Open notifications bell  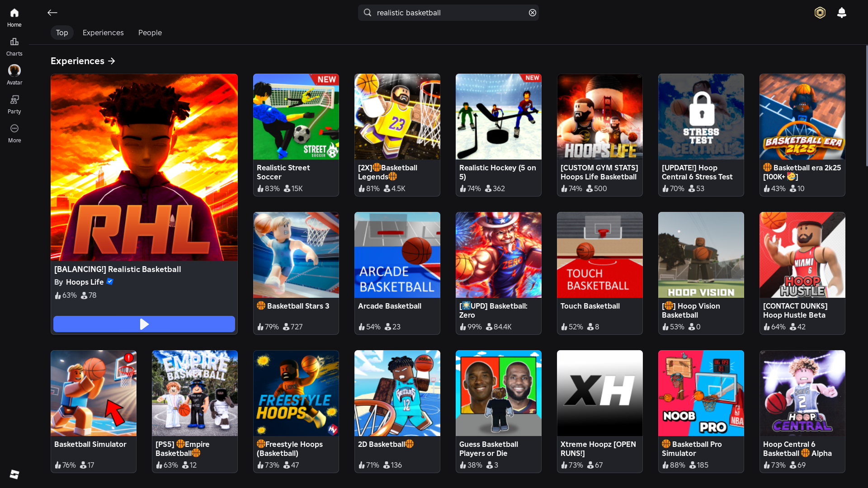(842, 13)
